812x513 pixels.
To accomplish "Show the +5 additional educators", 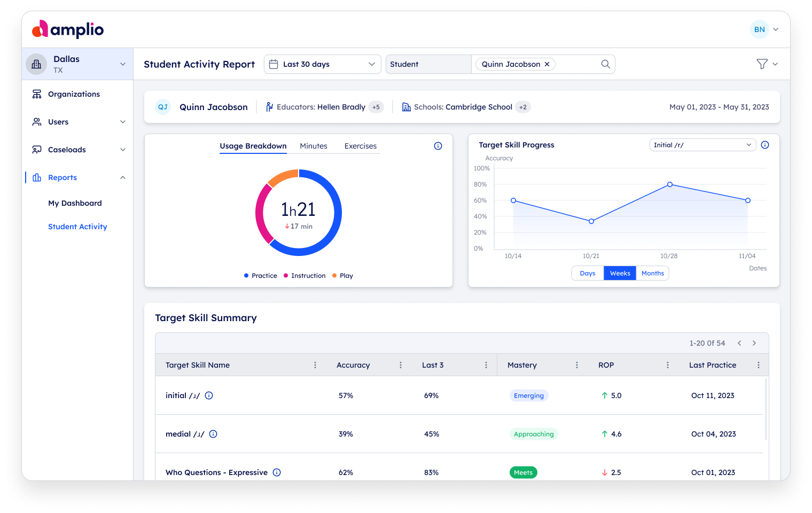I will tap(376, 107).
